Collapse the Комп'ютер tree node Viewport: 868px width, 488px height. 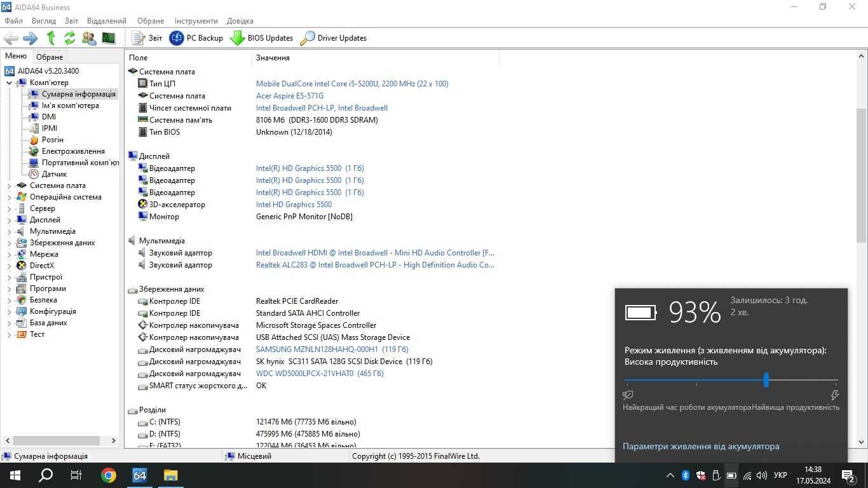(9, 83)
